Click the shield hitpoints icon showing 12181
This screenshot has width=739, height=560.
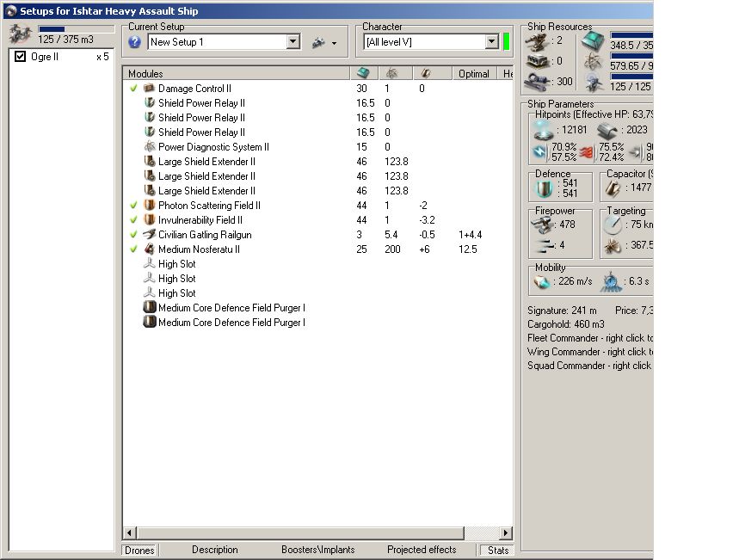click(x=543, y=130)
